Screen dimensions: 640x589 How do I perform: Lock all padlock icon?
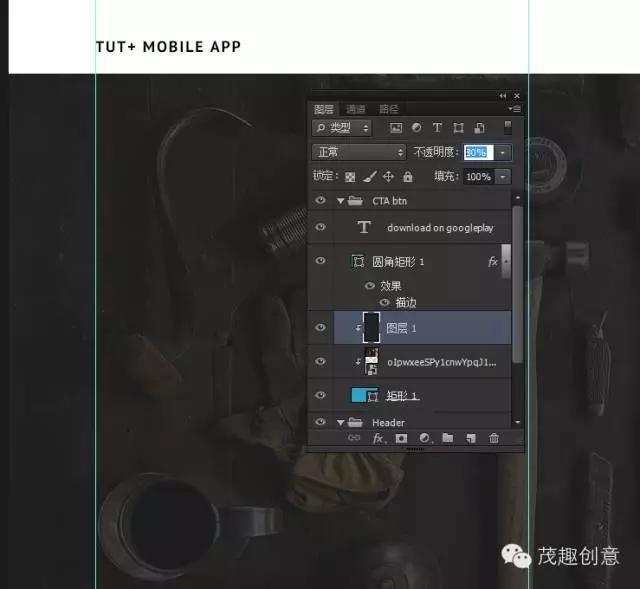407,176
